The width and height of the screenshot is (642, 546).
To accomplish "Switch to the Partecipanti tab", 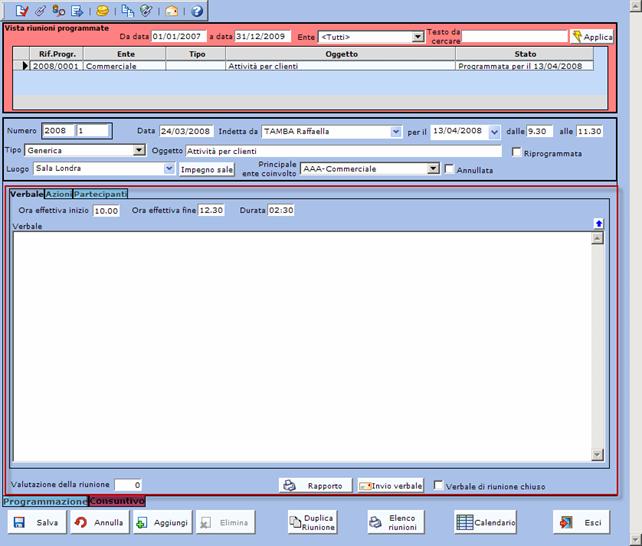I will (x=100, y=193).
